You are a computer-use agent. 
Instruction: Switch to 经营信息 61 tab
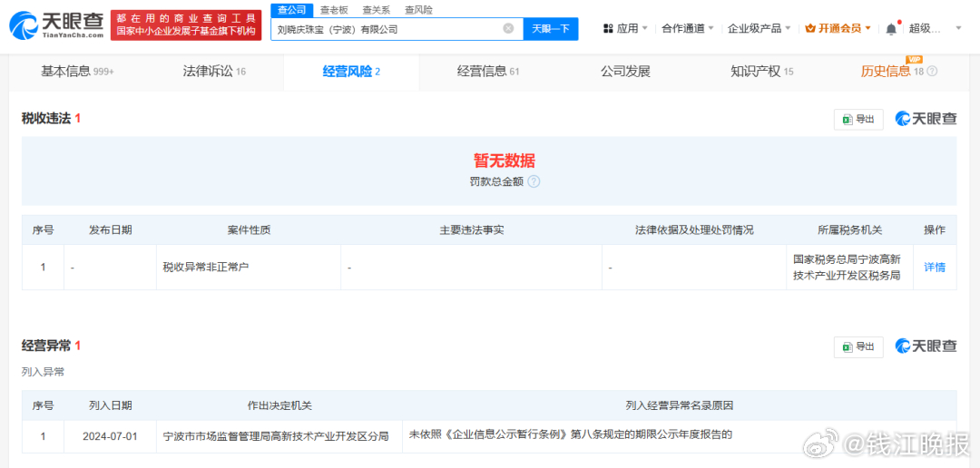click(488, 72)
